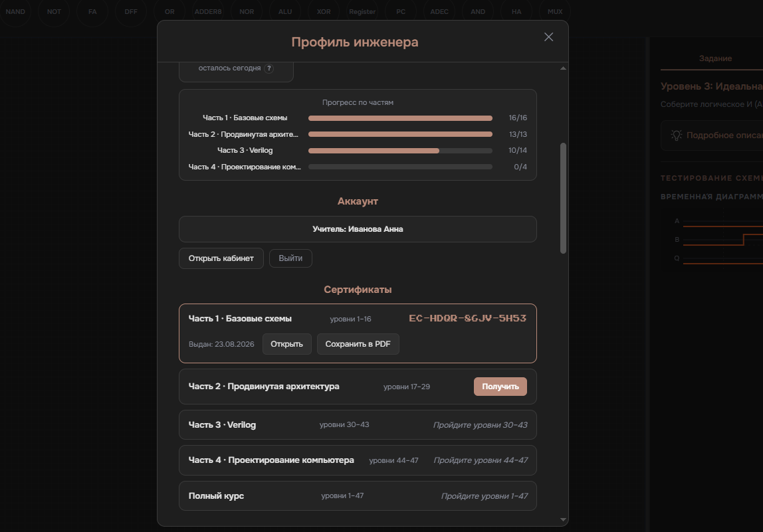Select the OR gate component
This screenshot has width=763, height=532.
point(169,12)
